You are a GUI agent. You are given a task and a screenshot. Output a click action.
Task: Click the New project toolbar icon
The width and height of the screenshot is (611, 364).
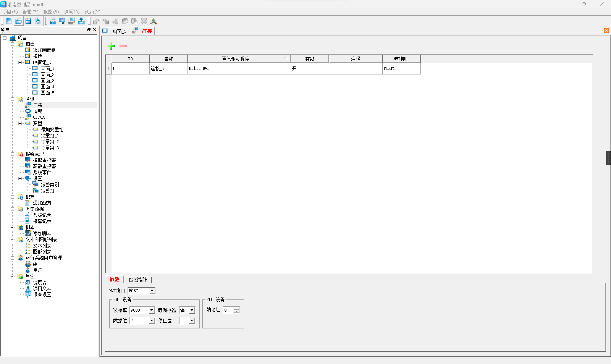pyautogui.click(x=9, y=21)
